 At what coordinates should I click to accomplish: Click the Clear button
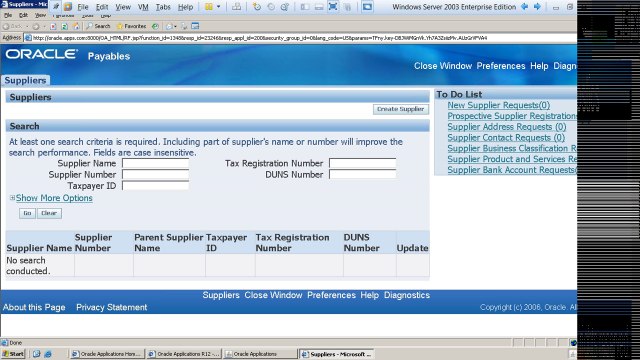tap(49, 213)
